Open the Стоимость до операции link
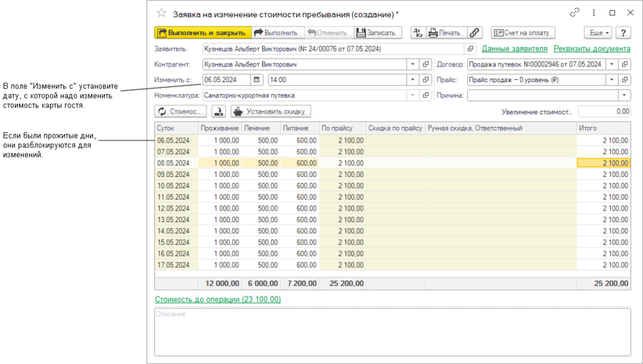This screenshot has width=643, height=364. click(218, 299)
